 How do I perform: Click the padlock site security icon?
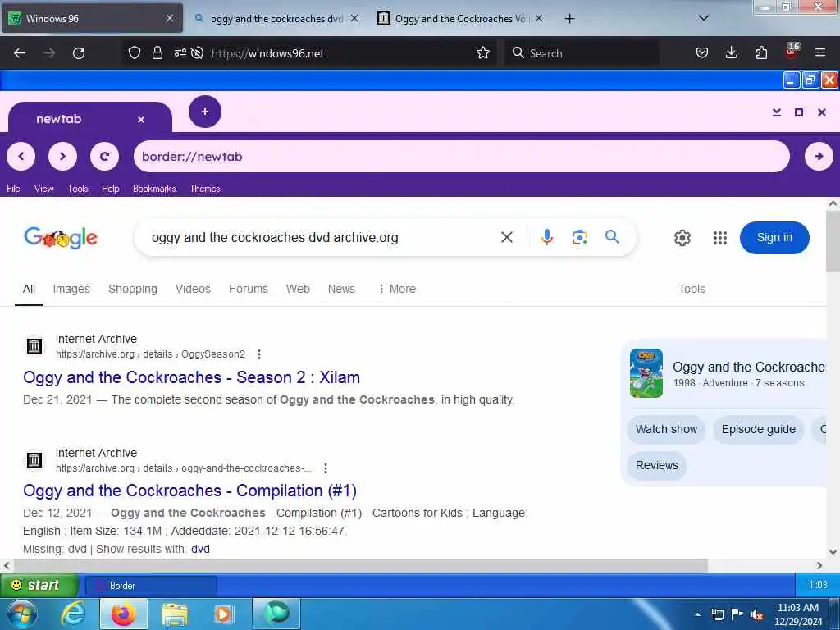pyautogui.click(x=157, y=52)
